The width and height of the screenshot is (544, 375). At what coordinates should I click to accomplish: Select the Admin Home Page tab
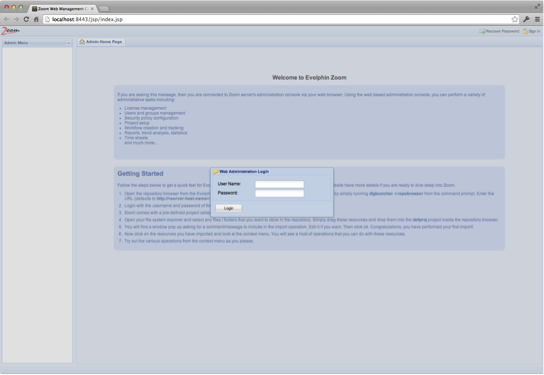[101, 42]
